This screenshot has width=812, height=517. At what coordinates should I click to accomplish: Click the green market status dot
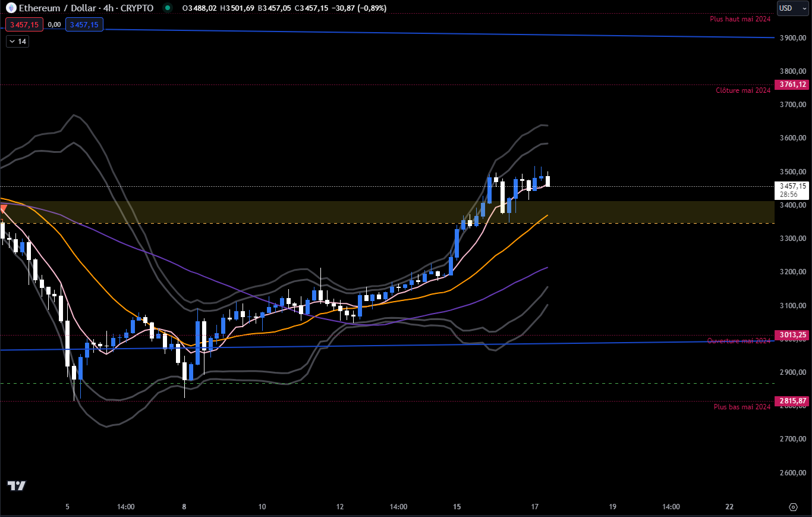point(168,8)
